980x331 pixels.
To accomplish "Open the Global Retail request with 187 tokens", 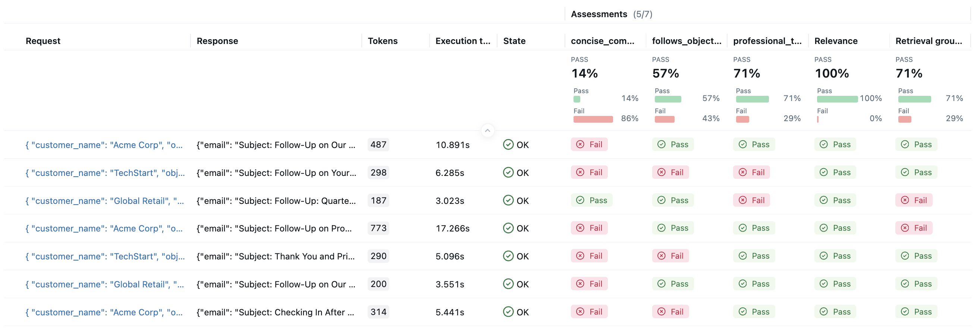I will [105, 201].
